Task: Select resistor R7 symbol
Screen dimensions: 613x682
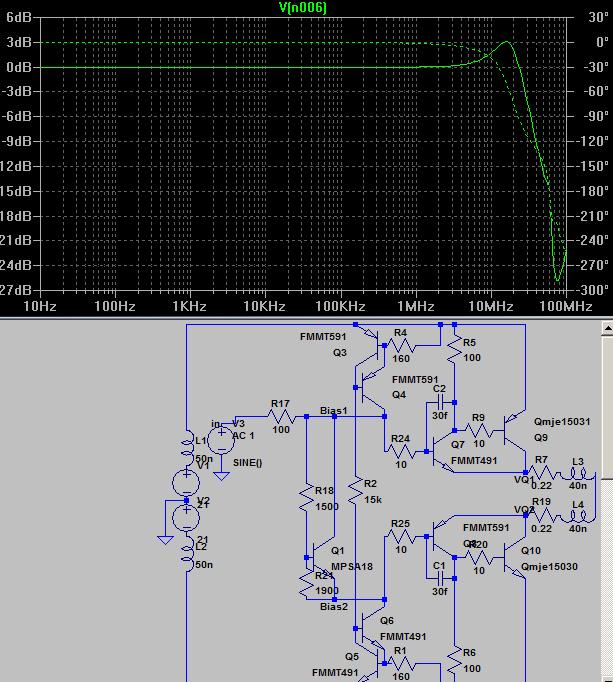Action: point(543,473)
